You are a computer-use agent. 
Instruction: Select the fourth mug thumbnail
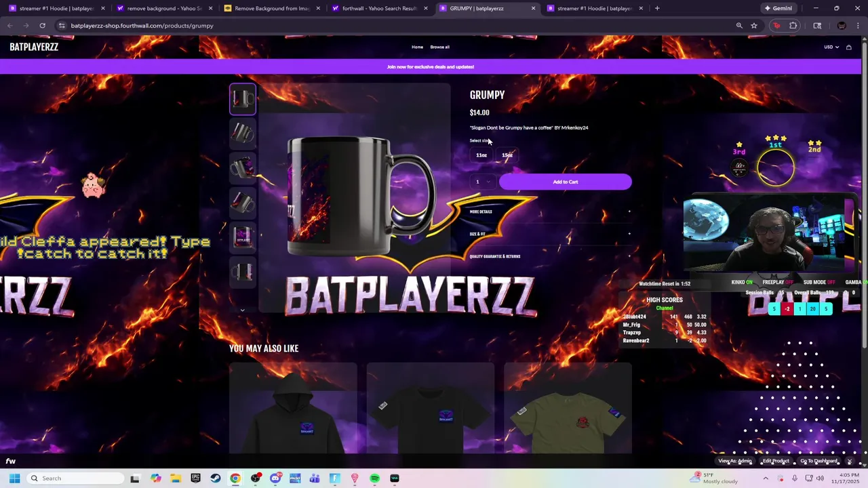tap(243, 202)
